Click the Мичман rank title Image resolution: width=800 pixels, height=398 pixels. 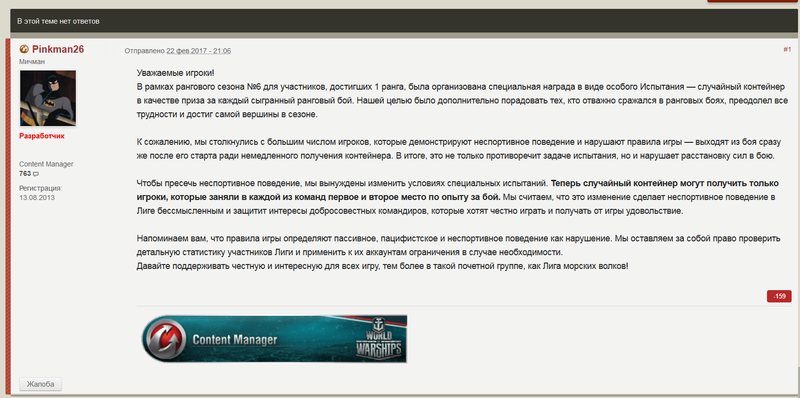point(32,61)
